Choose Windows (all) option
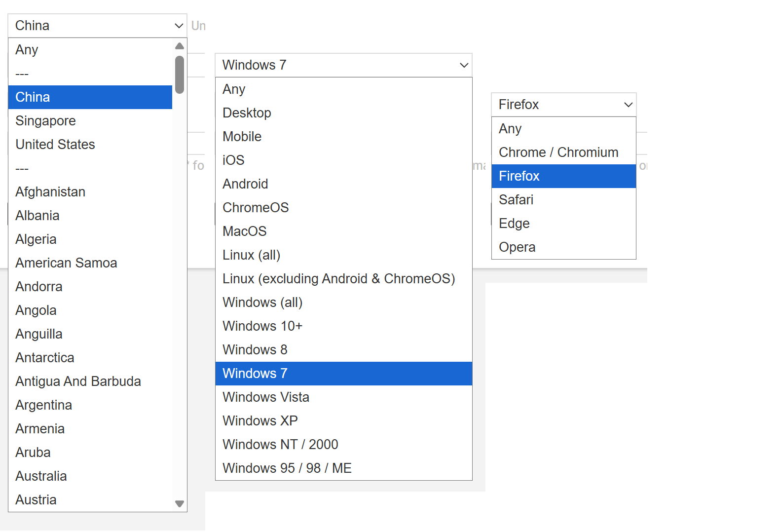779x532 pixels. coord(344,303)
